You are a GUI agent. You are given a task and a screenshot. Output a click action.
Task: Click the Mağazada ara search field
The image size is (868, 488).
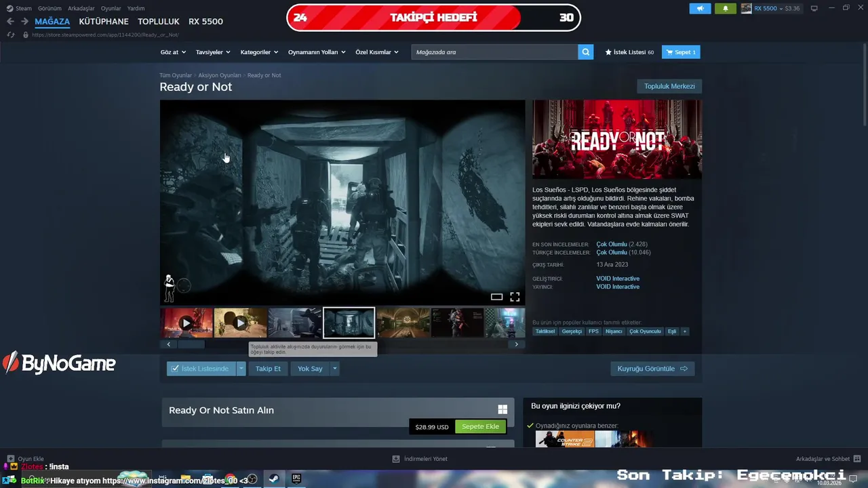click(x=495, y=52)
